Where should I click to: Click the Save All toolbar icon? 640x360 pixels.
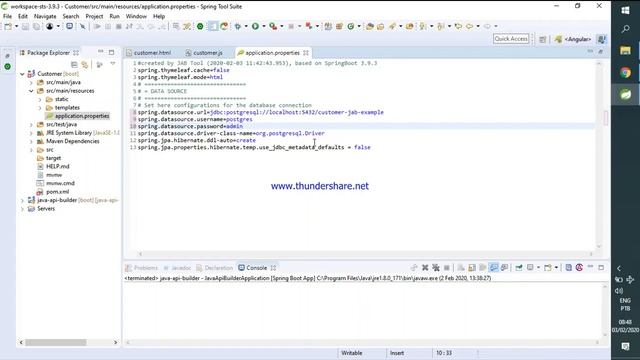click(36, 27)
